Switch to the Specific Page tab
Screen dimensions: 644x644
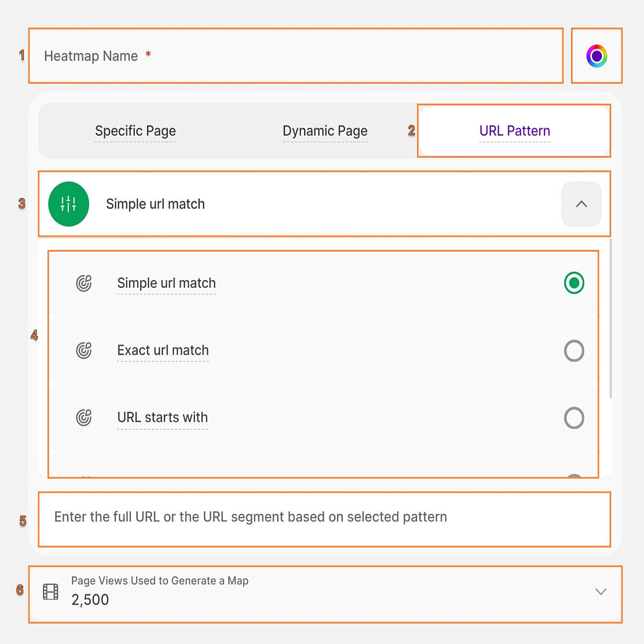(x=135, y=131)
